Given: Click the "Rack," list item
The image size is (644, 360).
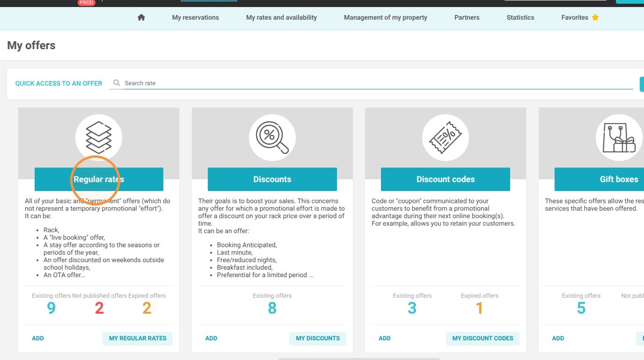Looking at the screenshot, I should pyautogui.click(x=51, y=230).
